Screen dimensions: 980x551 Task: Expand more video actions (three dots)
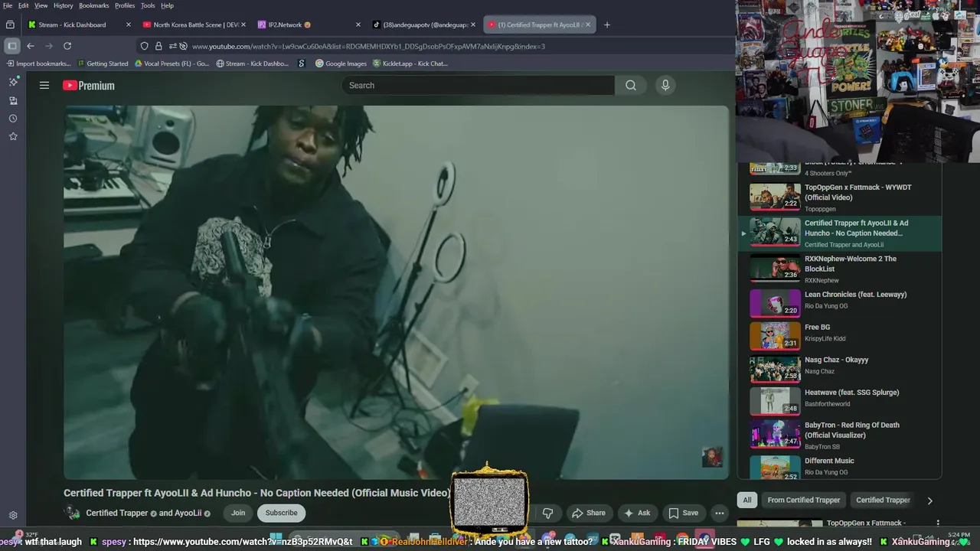[x=720, y=513]
